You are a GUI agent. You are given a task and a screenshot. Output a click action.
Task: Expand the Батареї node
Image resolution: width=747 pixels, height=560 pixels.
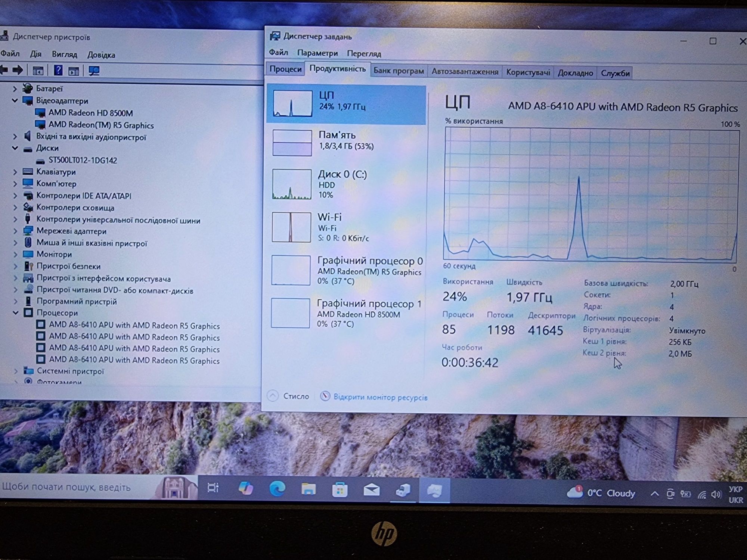(x=15, y=88)
